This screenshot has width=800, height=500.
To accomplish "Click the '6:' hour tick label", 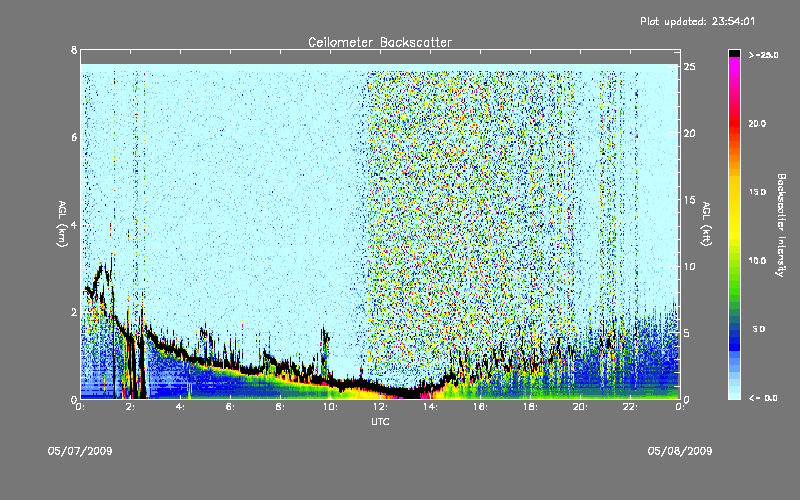I will tap(230, 407).
